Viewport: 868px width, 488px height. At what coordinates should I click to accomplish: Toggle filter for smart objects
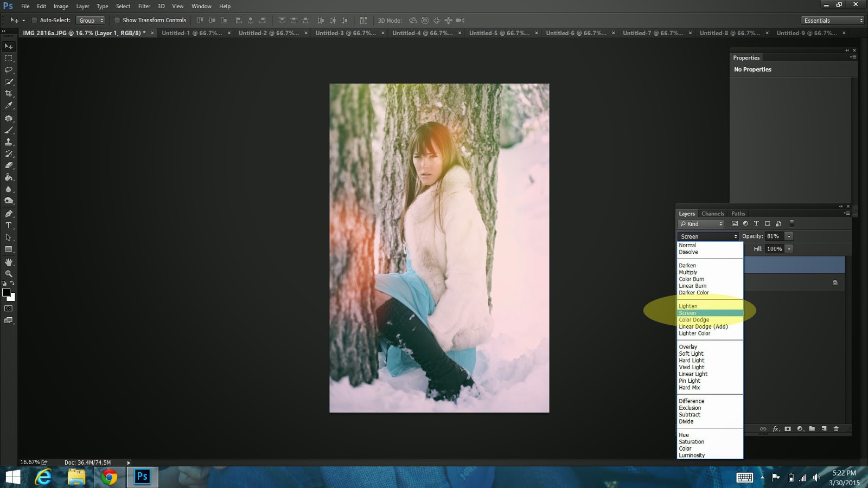(x=778, y=223)
